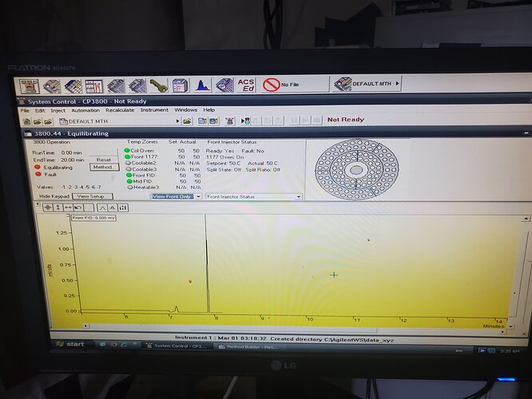Click the crosshair full-scale chart tool
532x399 pixels.
(x=48, y=207)
